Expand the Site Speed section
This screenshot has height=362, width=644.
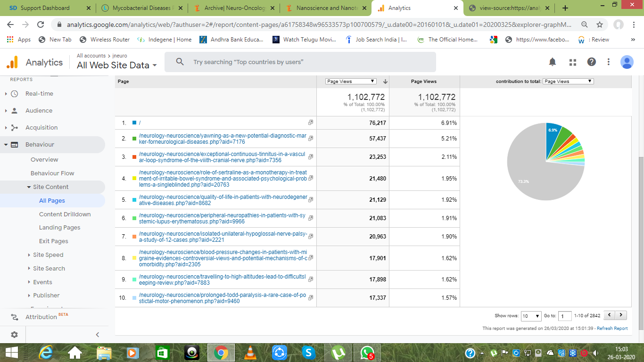click(48, 255)
